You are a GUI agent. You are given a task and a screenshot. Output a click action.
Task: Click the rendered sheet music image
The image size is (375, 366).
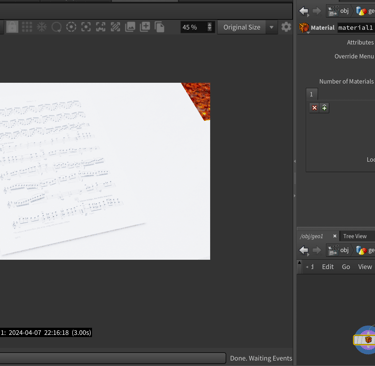105,171
